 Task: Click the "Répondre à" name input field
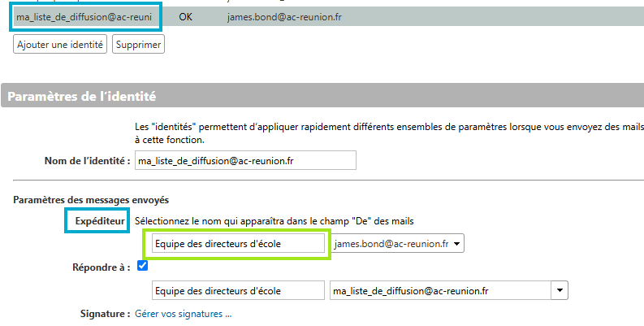(238, 290)
